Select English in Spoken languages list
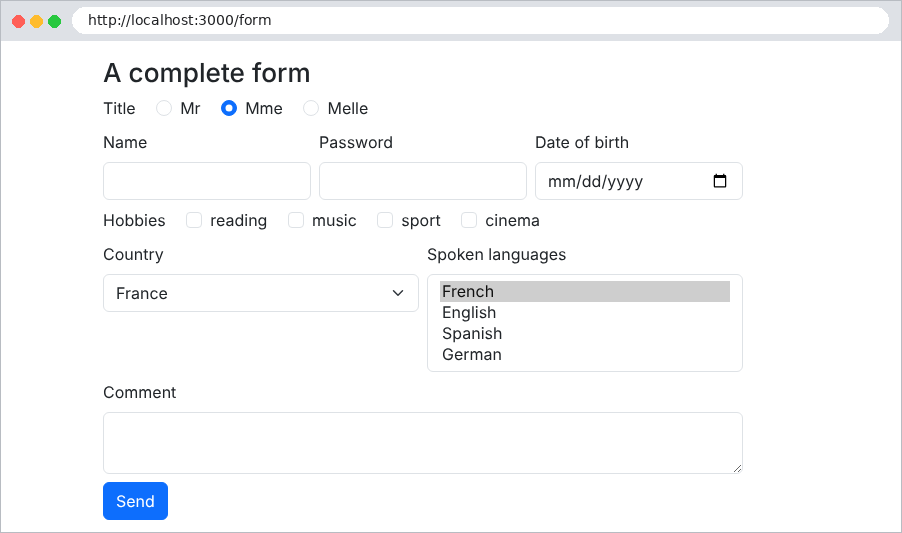The width and height of the screenshot is (902, 533). 584,313
